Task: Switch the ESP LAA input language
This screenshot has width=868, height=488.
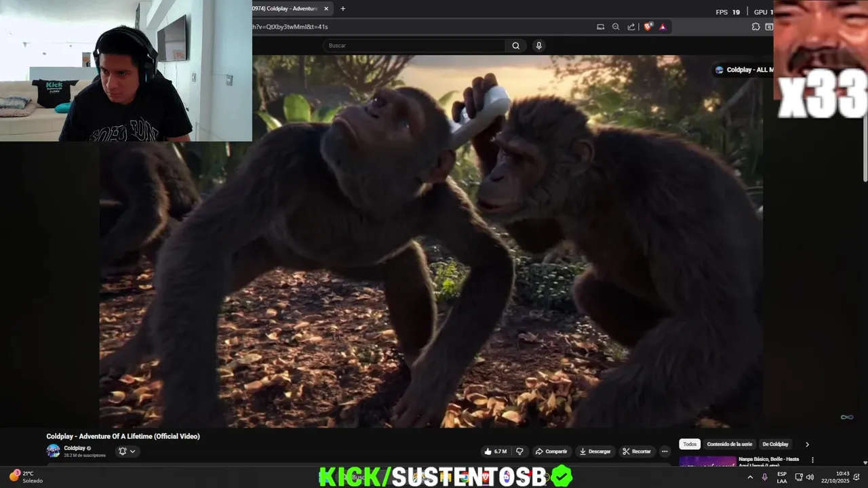Action: click(782, 477)
